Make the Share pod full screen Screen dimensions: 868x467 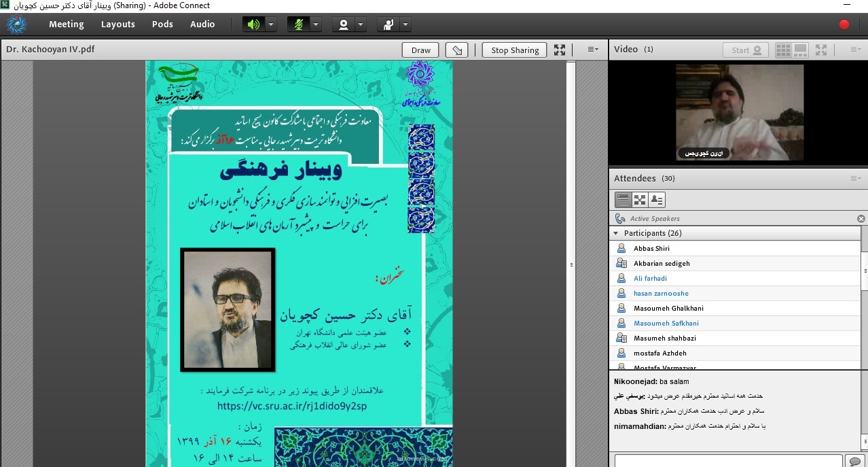point(559,50)
